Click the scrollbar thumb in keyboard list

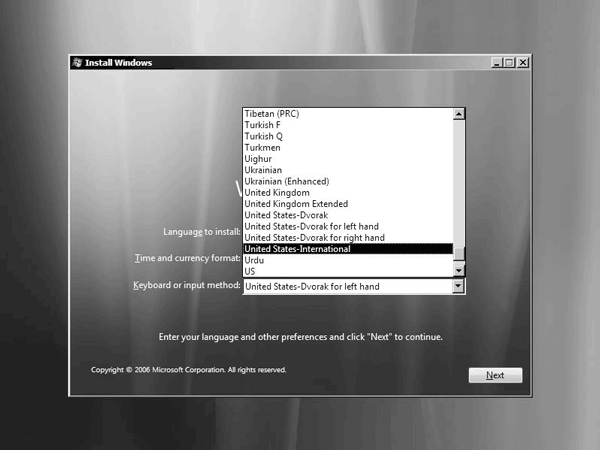pos(459,253)
